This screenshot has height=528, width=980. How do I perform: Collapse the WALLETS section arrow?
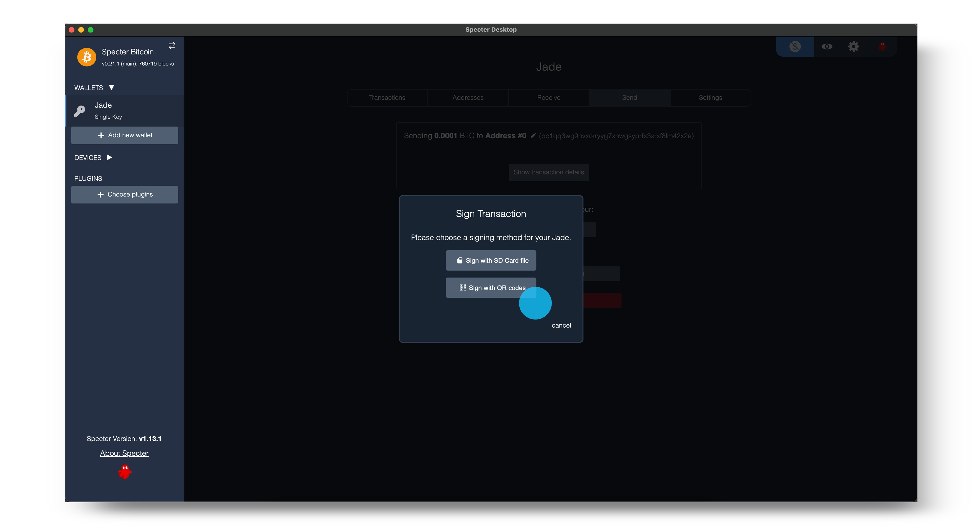(x=112, y=87)
